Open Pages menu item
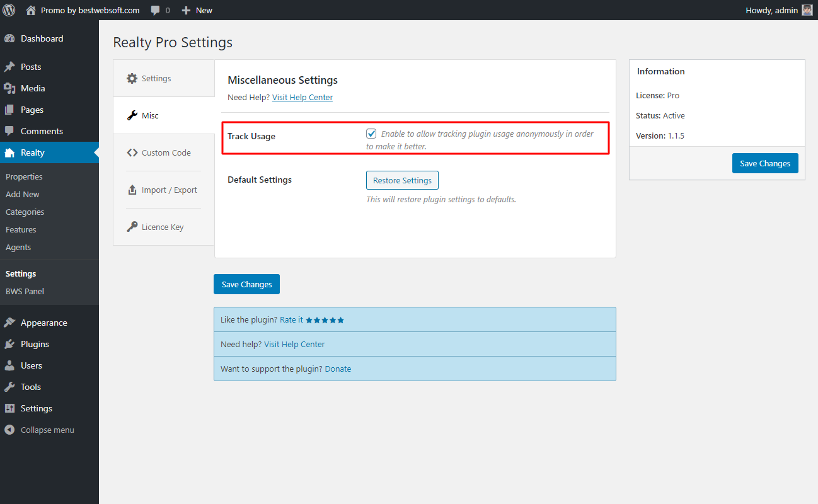This screenshot has width=818, height=504. click(49, 110)
